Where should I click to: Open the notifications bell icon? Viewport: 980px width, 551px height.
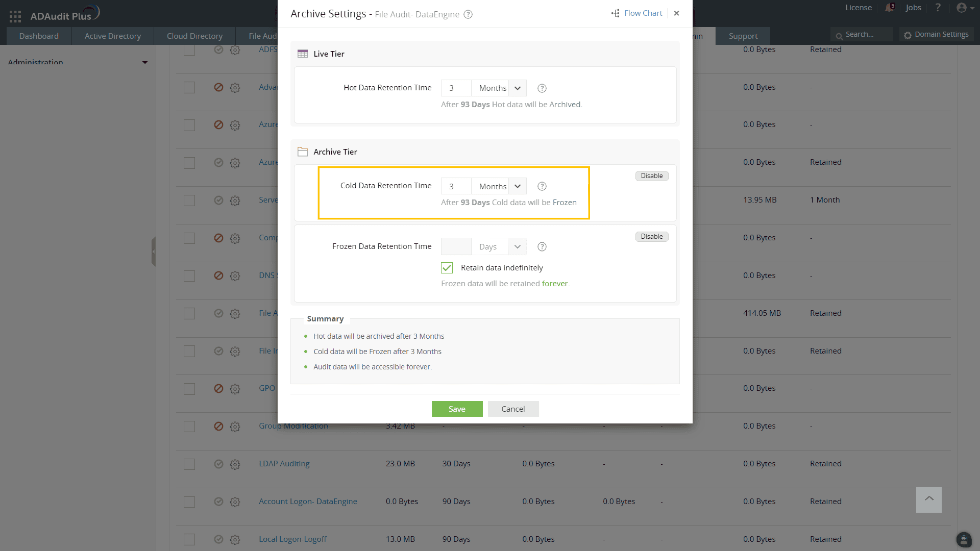889,8
